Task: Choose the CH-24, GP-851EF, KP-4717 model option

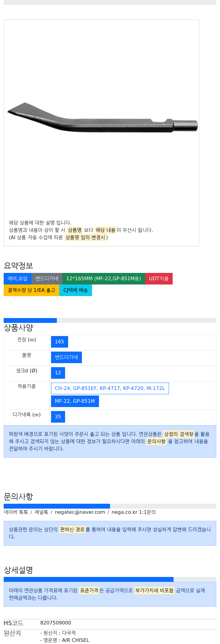Action: coord(110,388)
